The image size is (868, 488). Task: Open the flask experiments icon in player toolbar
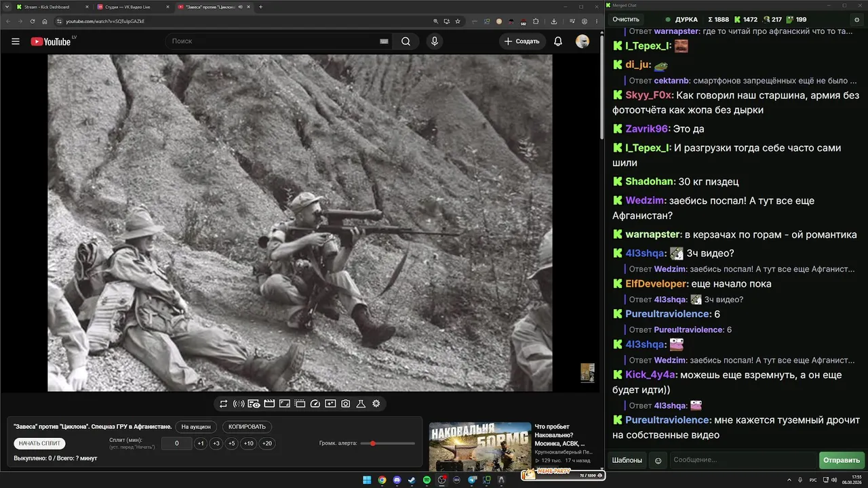(361, 404)
